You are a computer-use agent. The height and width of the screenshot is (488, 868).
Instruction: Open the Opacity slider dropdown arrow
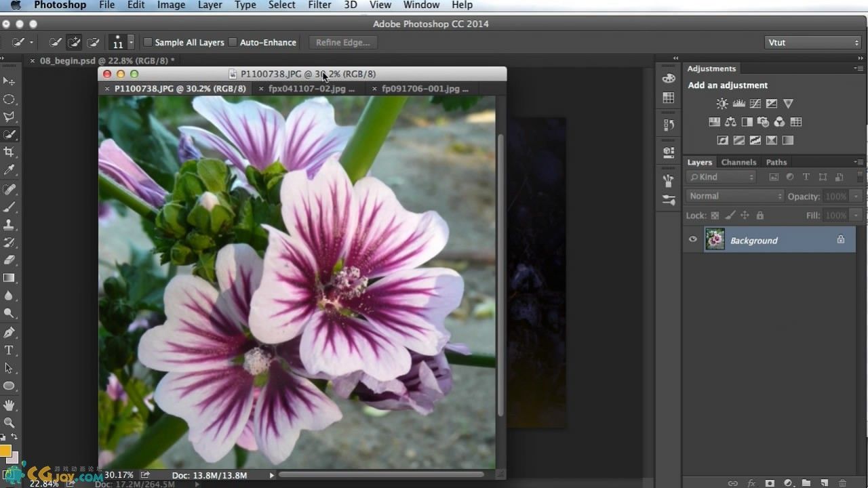856,196
